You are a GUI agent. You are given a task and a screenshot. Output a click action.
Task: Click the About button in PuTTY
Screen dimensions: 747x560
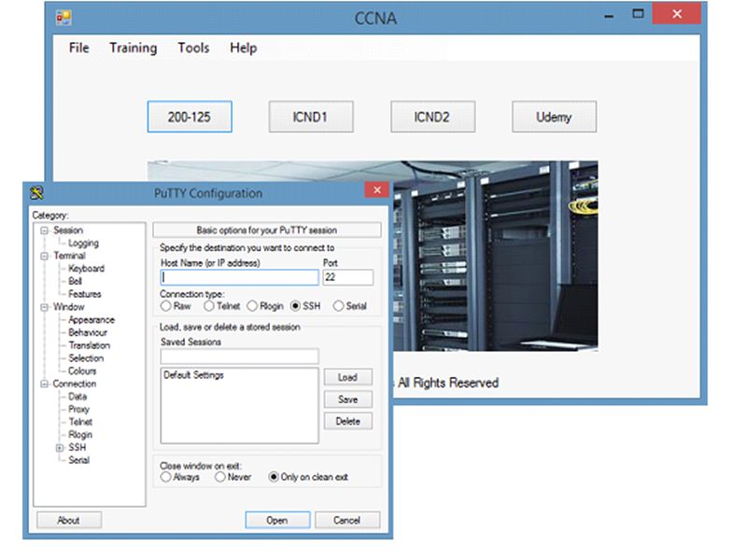coord(68,520)
